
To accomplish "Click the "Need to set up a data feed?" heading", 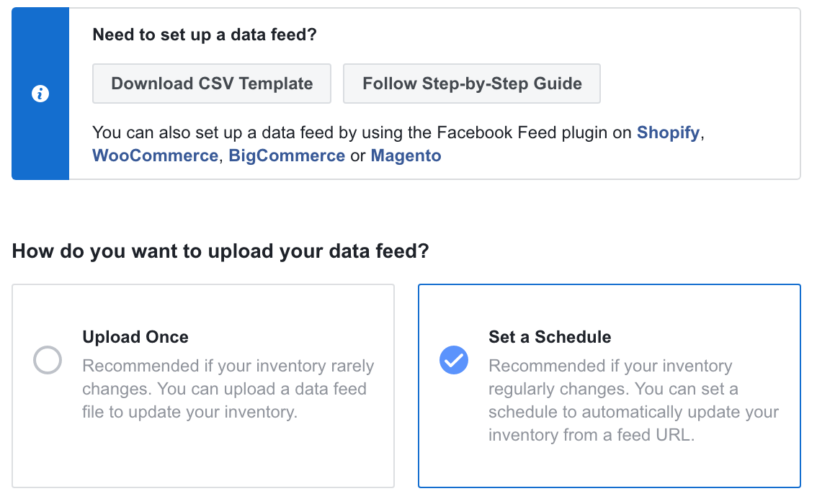I will point(205,35).
